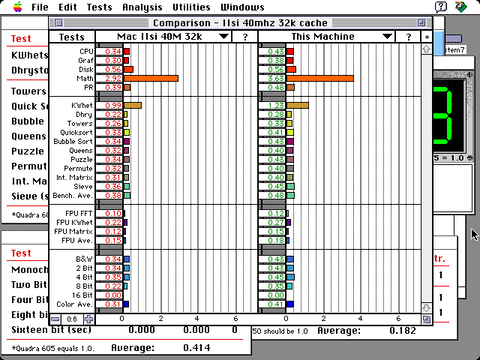Select the KWhet row label in Comparison
The width and height of the screenshot is (480, 360).
tap(82, 105)
